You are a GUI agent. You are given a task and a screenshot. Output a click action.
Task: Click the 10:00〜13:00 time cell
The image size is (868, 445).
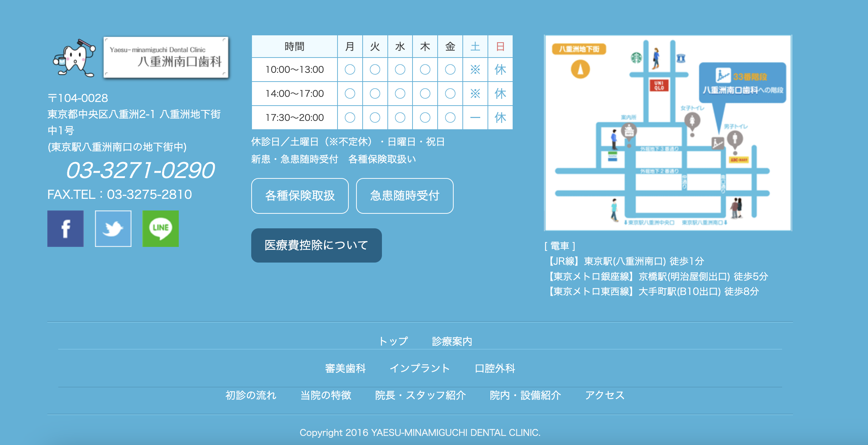[295, 70]
